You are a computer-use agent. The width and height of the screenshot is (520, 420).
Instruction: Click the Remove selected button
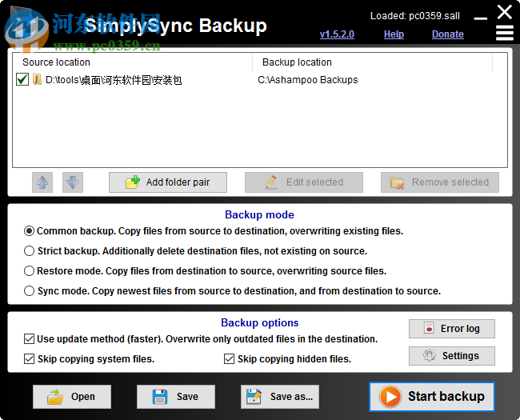click(440, 182)
